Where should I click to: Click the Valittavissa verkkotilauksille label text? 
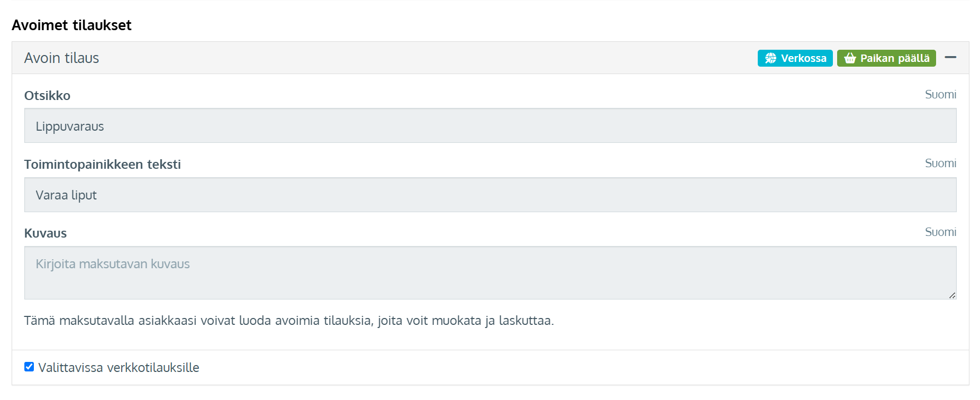pyautogui.click(x=119, y=368)
